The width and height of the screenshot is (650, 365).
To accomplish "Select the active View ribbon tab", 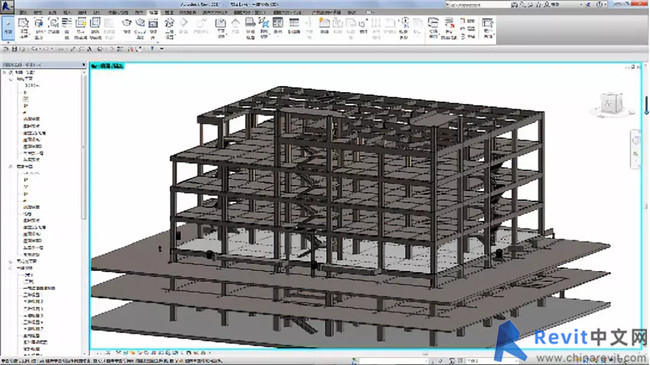I will [x=153, y=12].
